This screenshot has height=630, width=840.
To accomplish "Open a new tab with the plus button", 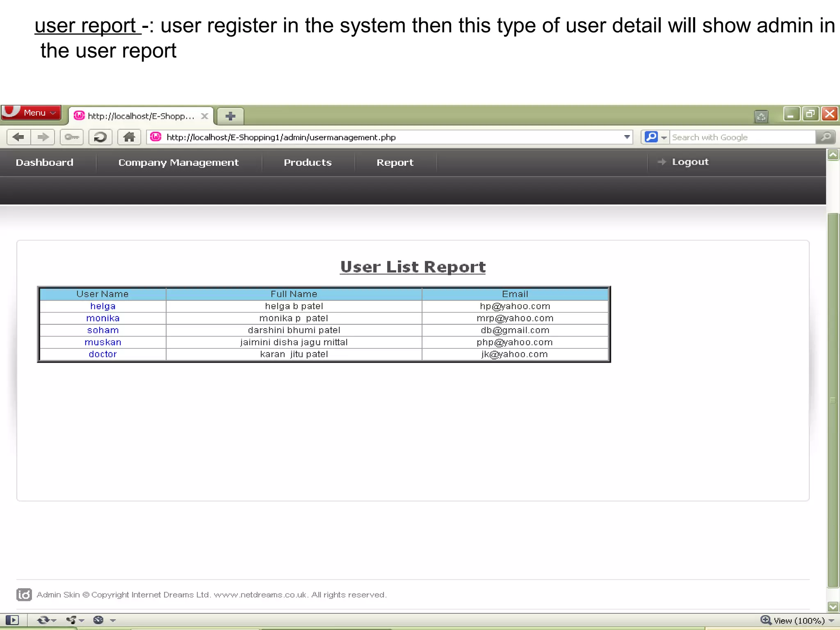I will (230, 116).
